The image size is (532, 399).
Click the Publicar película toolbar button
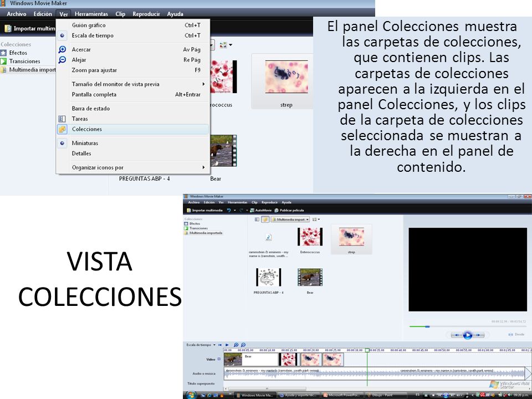(x=289, y=211)
